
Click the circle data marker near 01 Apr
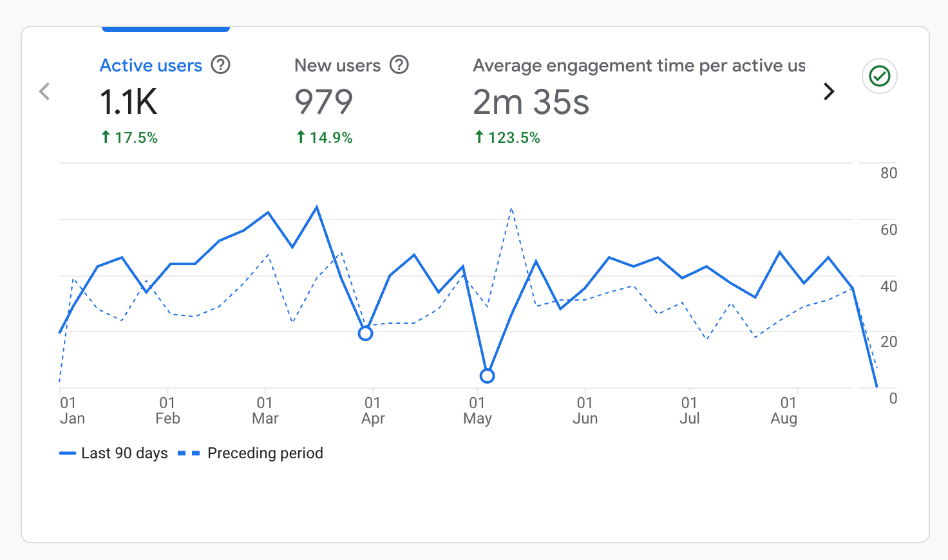365,333
